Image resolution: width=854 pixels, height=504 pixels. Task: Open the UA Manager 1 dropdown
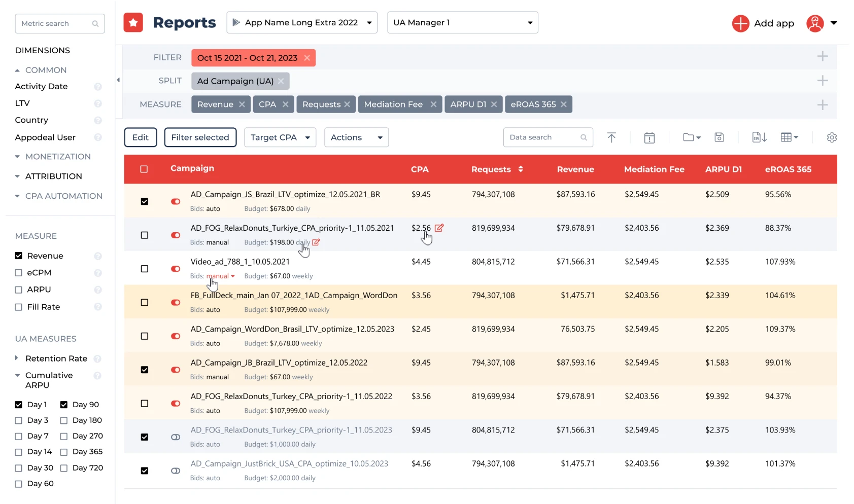coord(463,23)
